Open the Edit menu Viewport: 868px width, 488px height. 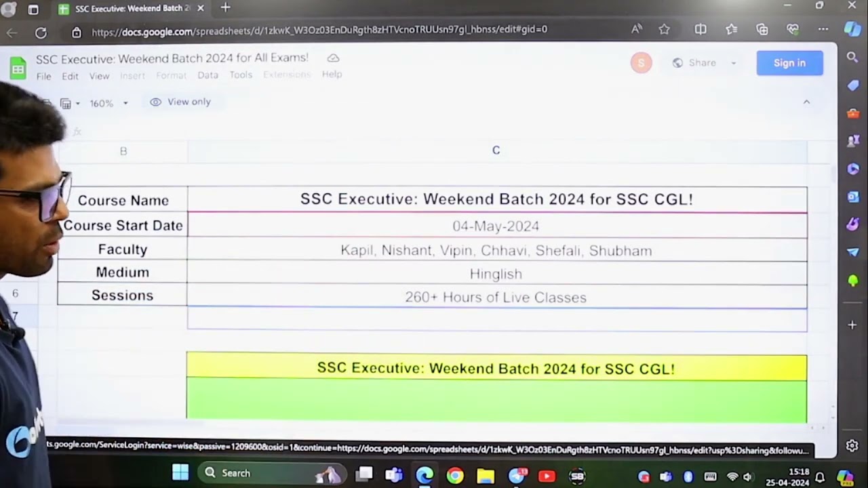tap(70, 76)
